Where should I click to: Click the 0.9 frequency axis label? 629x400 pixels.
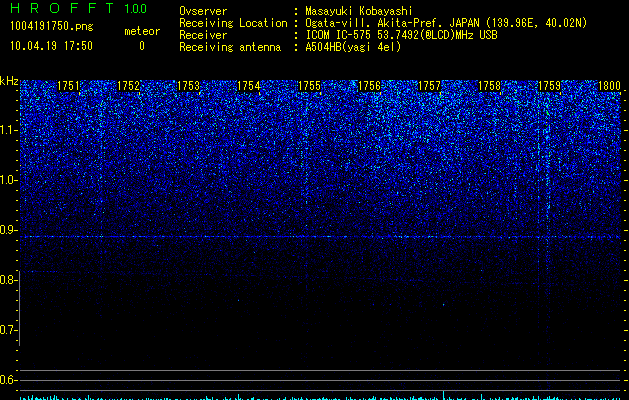pos(9,230)
